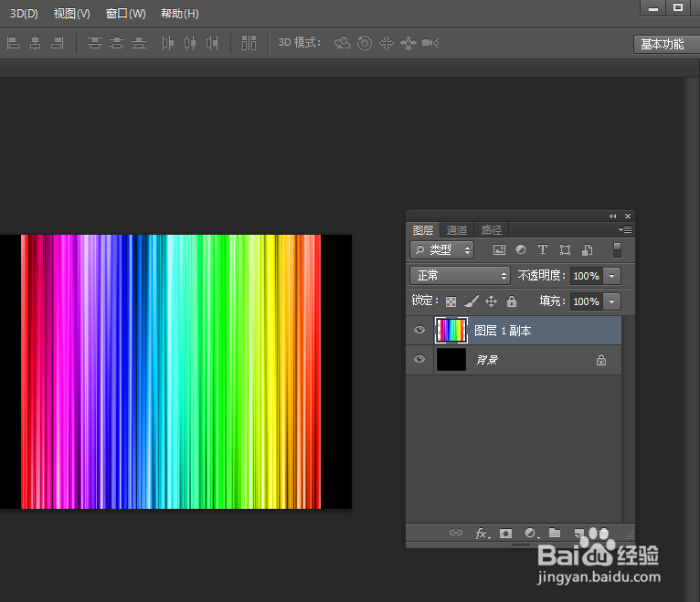Click the rainbow gradient canvas image

(x=171, y=371)
